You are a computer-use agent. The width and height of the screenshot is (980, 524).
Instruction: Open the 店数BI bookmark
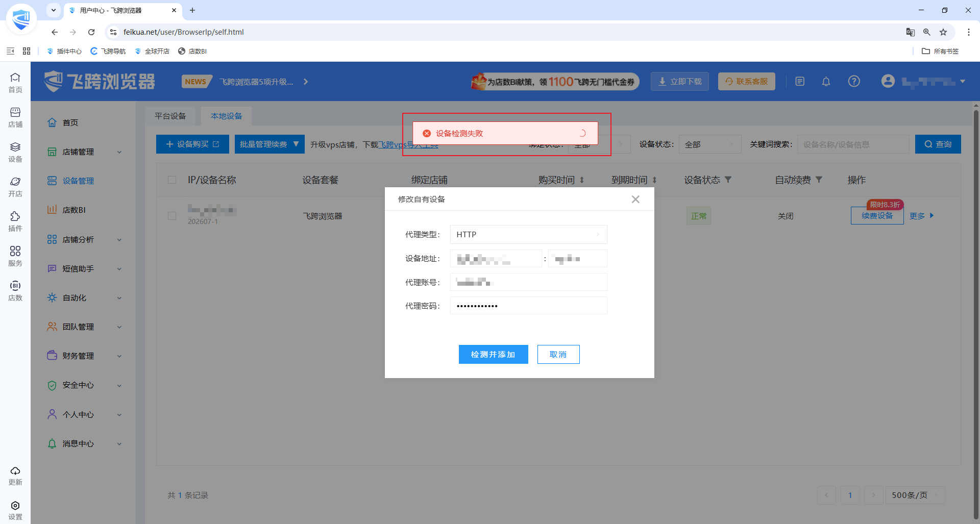click(x=192, y=51)
